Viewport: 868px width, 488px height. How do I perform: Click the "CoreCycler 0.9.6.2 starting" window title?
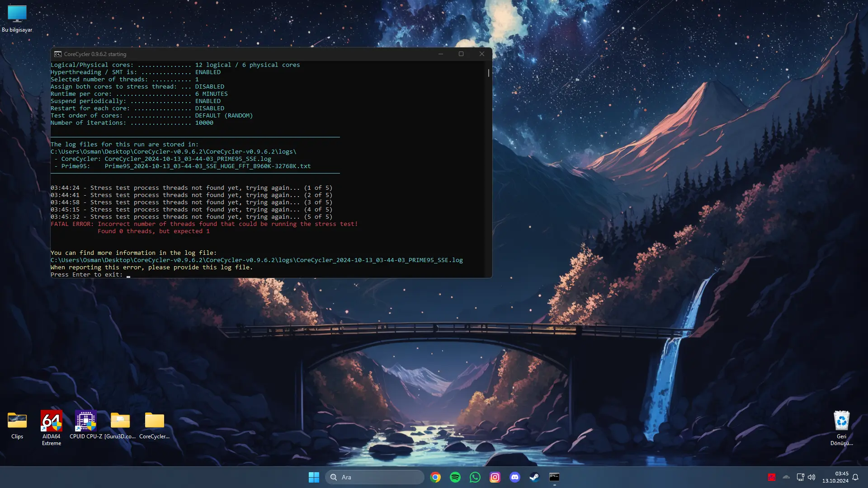tap(95, 54)
